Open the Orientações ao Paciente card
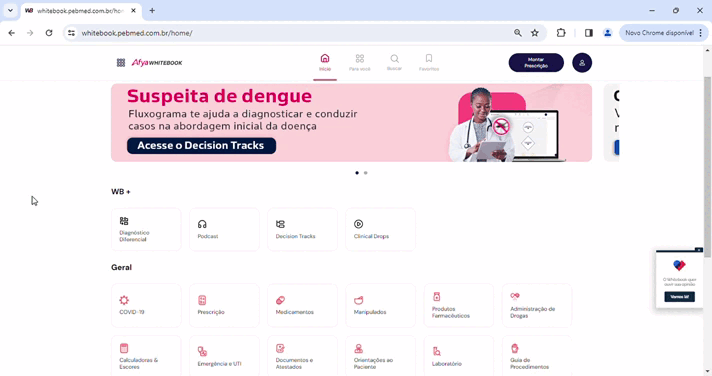Image resolution: width=712 pixels, height=376 pixels. tap(381, 356)
